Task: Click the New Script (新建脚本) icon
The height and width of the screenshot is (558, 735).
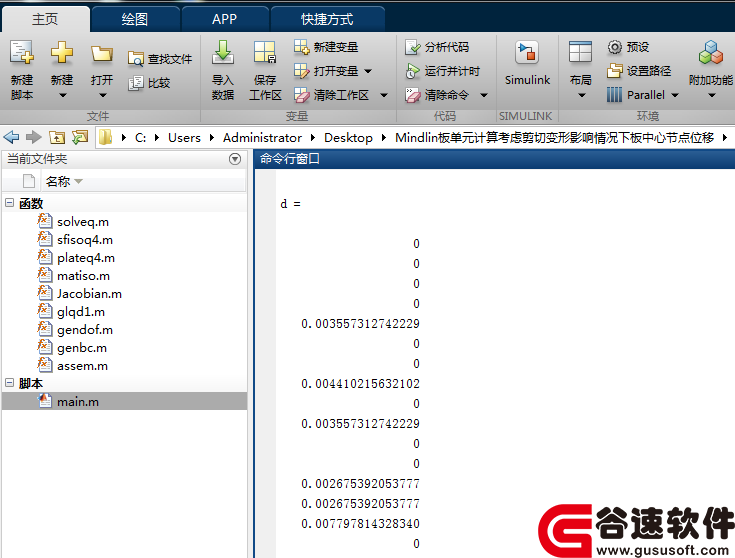Action: pos(22,52)
